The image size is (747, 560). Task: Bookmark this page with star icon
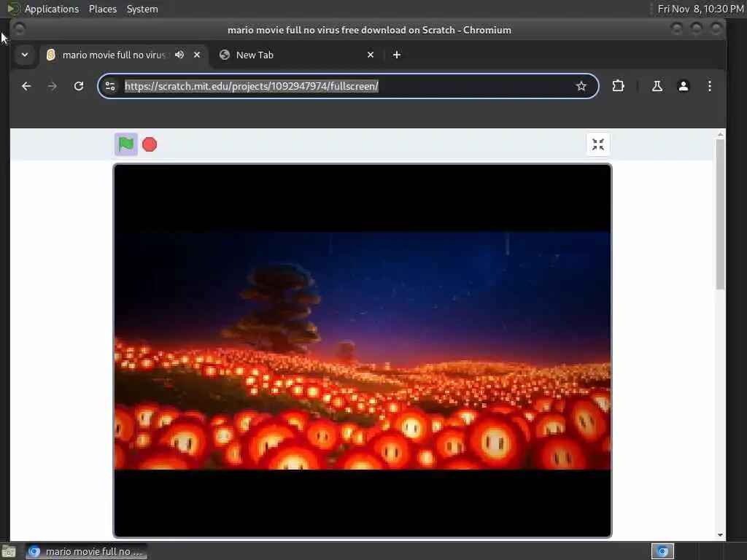pos(581,86)
